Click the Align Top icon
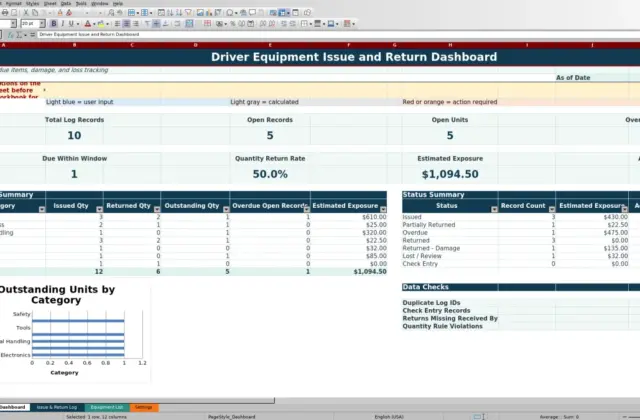640x420 pixels. (x=147, y=24)
